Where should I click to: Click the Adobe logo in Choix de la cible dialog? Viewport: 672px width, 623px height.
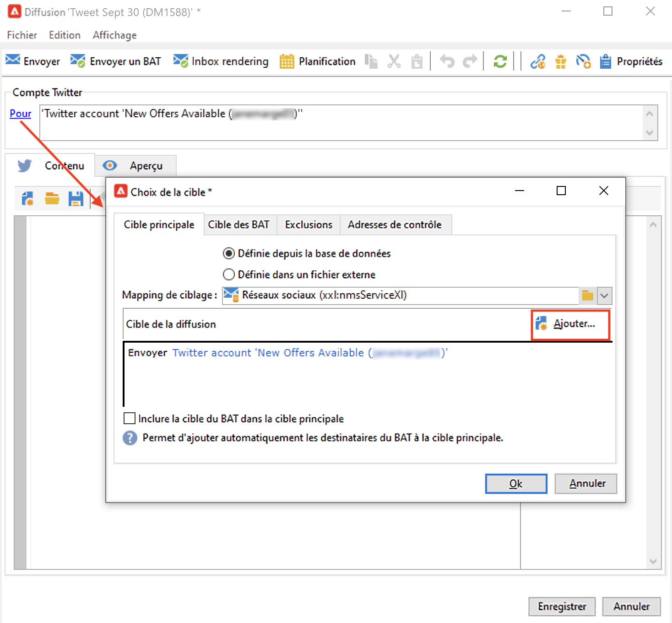pyautogui.click(x=121, y=191)
